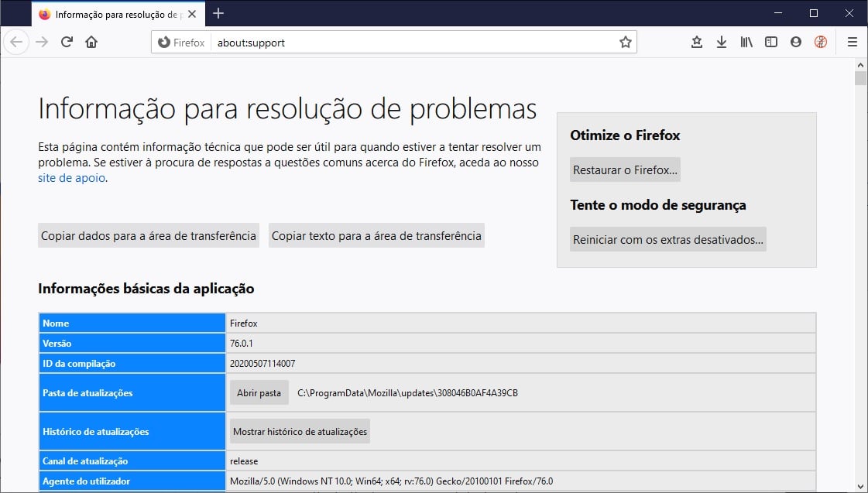The image size is (868, 493).
Task: Toggle the sidebar view icon
Action: coord(771,42)
